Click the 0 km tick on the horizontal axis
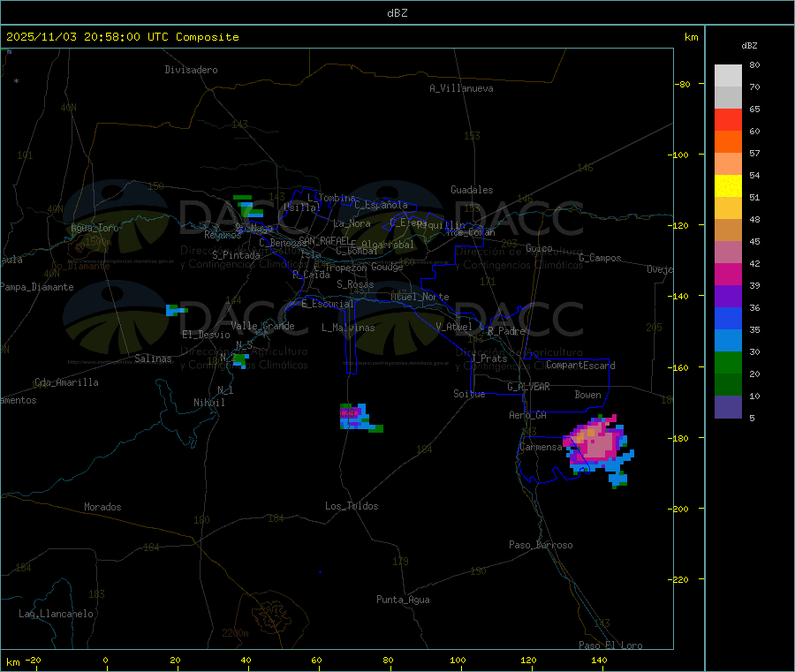The image size is (795, 672). (x=105, y=660)
